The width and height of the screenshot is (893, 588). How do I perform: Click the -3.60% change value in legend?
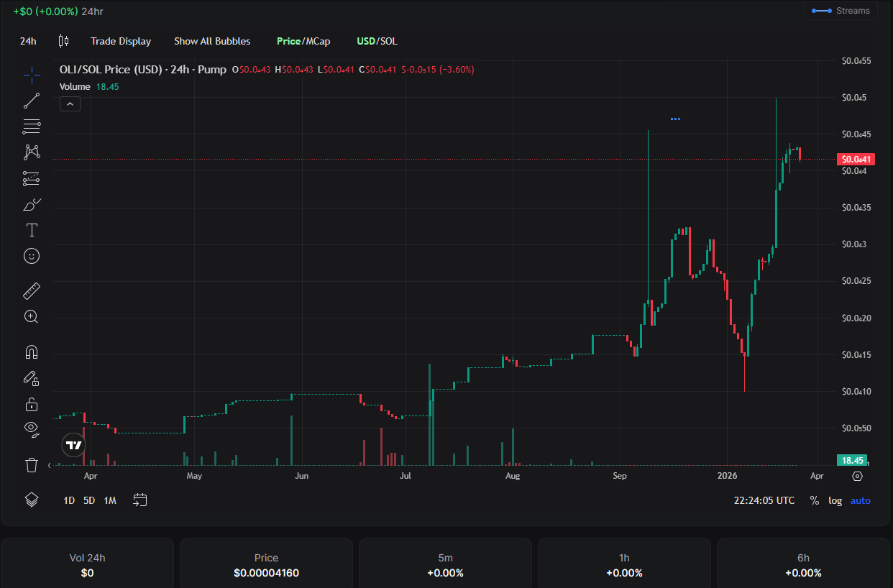pyautogui.click(x=457, y=70)
